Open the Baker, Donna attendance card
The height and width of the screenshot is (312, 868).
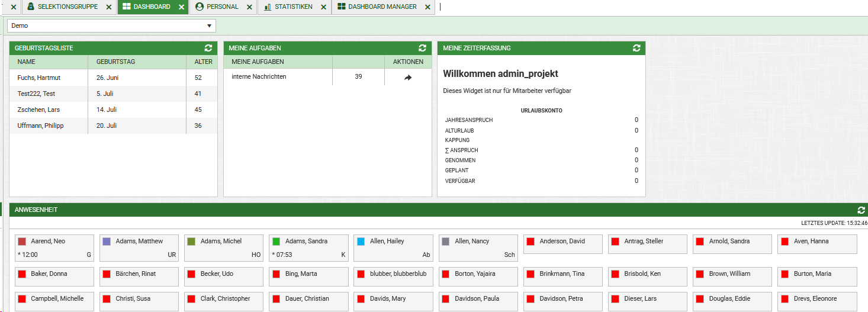tap(54, 276)
